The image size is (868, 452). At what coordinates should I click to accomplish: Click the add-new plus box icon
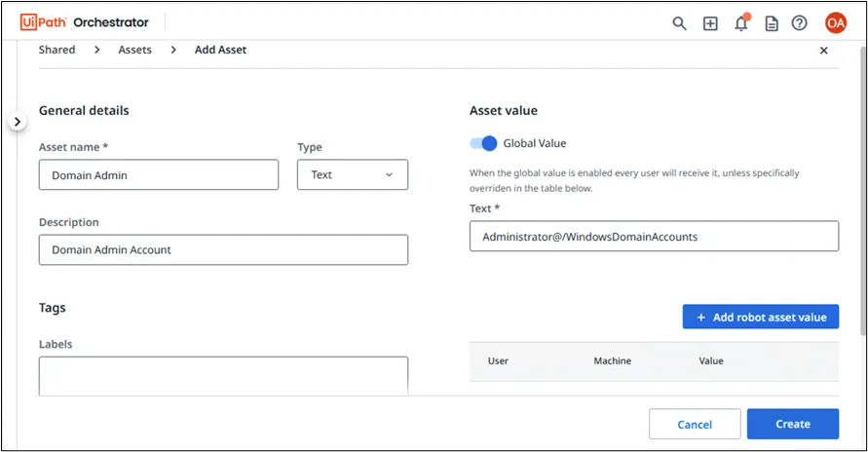[710, 23]
